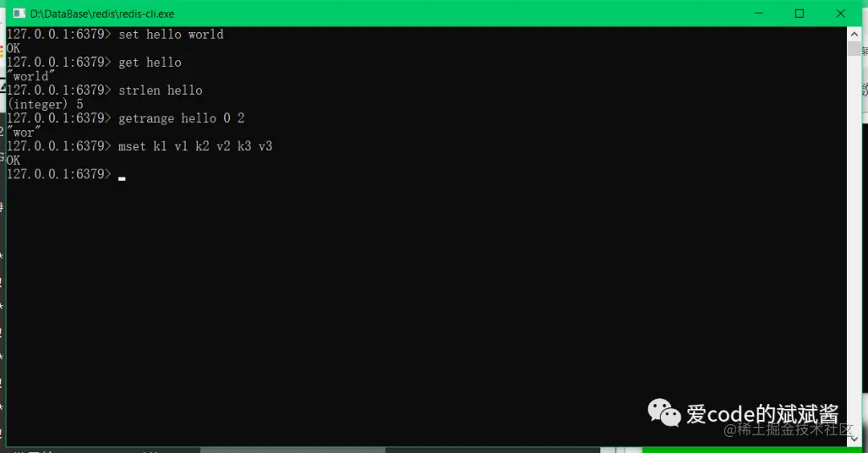
Task: Click the WeChat logo in the watermark
Action: click(664, 413)
